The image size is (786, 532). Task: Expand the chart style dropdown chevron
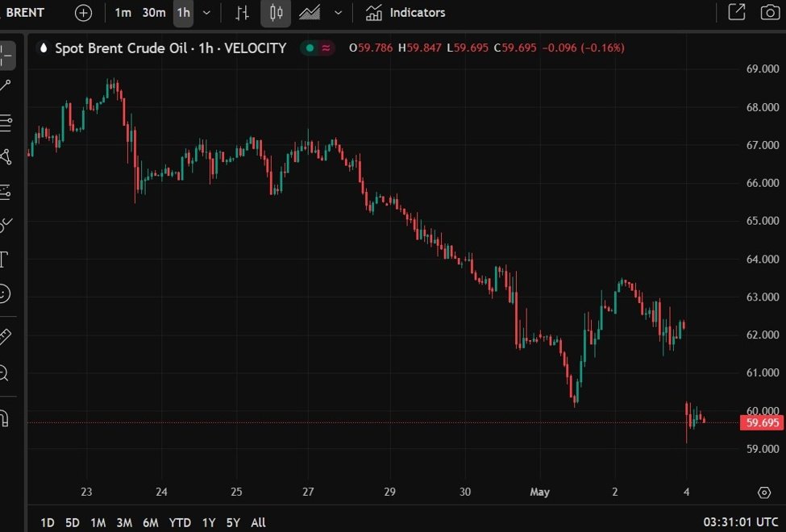click(x=338, y=12)
